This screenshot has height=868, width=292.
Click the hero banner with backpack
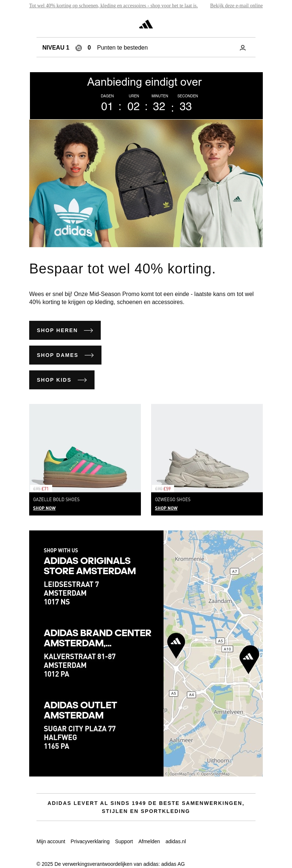tap(146, 183)
